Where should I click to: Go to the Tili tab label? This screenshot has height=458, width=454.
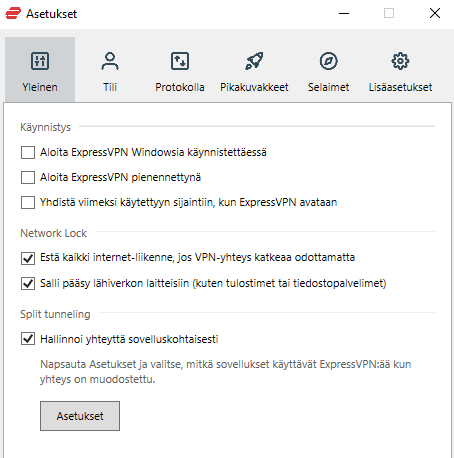pos(110,87)
